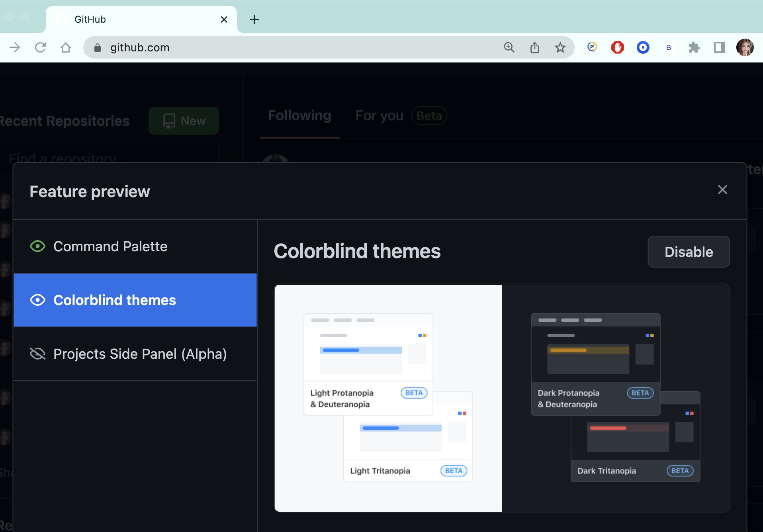Click the BETA badge on Light Tritanopia

tap(454, 471)
